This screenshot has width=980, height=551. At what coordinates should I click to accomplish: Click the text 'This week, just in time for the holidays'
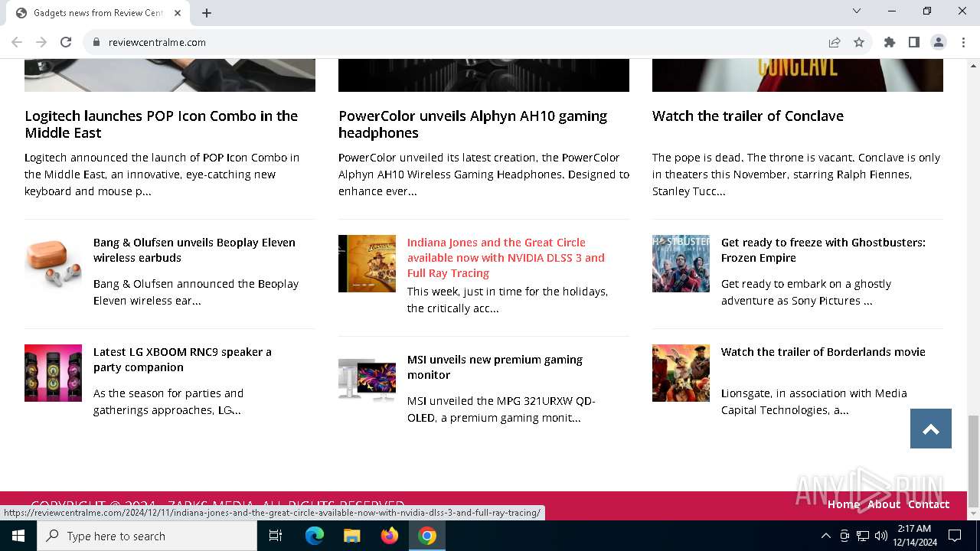pos(507,292)
